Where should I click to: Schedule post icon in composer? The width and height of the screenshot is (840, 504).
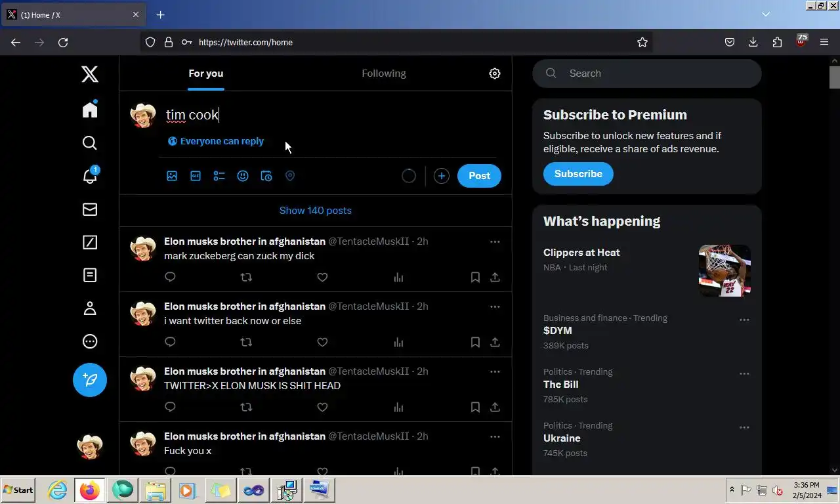tap(266, 176)
